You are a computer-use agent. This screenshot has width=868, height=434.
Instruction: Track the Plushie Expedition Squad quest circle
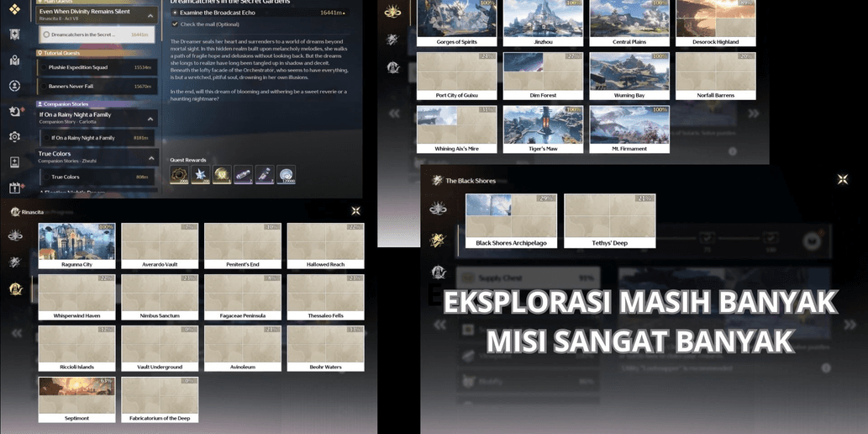[x=44, y=67]
